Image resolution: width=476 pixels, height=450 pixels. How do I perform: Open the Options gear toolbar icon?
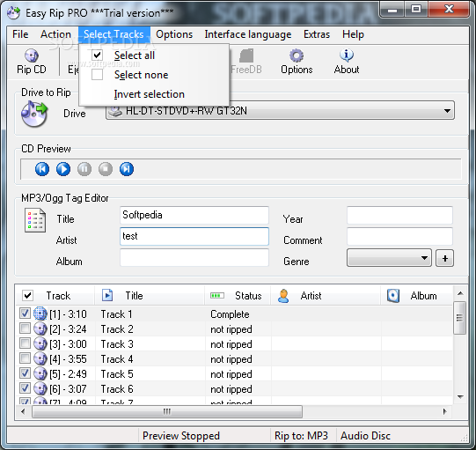point(297,55)
